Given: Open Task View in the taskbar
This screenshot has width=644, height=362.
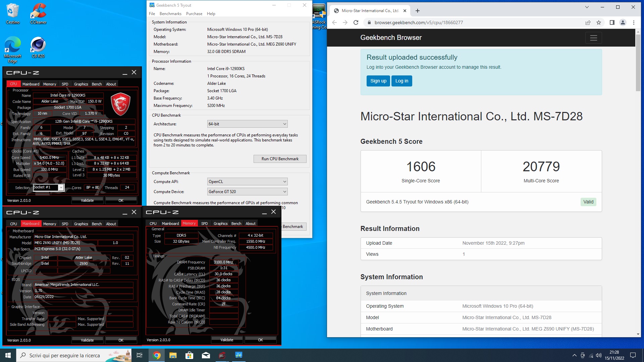Looking at the screenshot, I should point(140,355).
